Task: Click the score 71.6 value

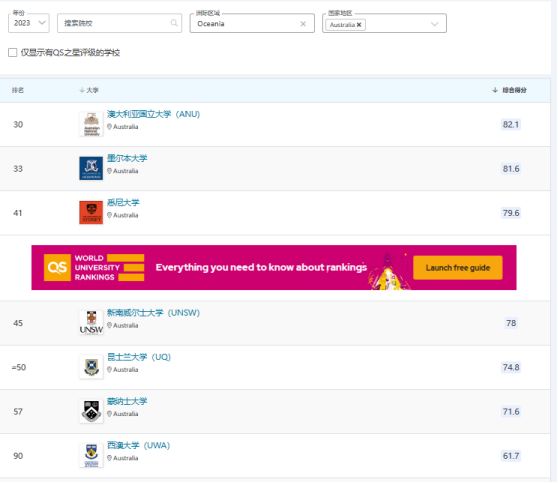Action: click(x=511, y=412)
